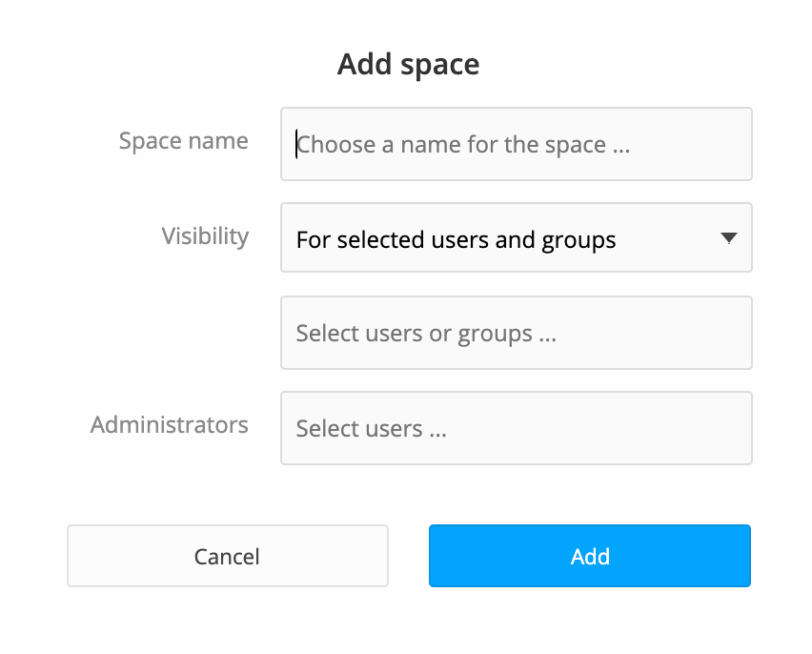Click the blue Add button
Screen dimensions: 812x654
pyautogui.click(x=590, y=556)
